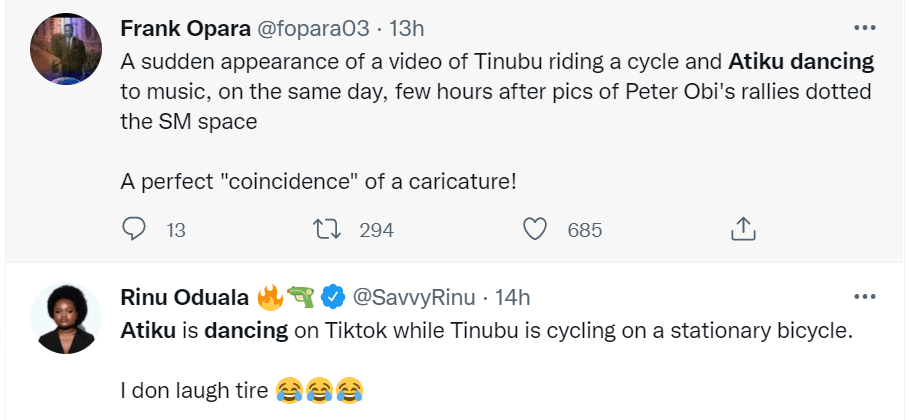This screenshot has width=910, height=420.
Task: Click the 13 replies count
Action: click(176, 230)
